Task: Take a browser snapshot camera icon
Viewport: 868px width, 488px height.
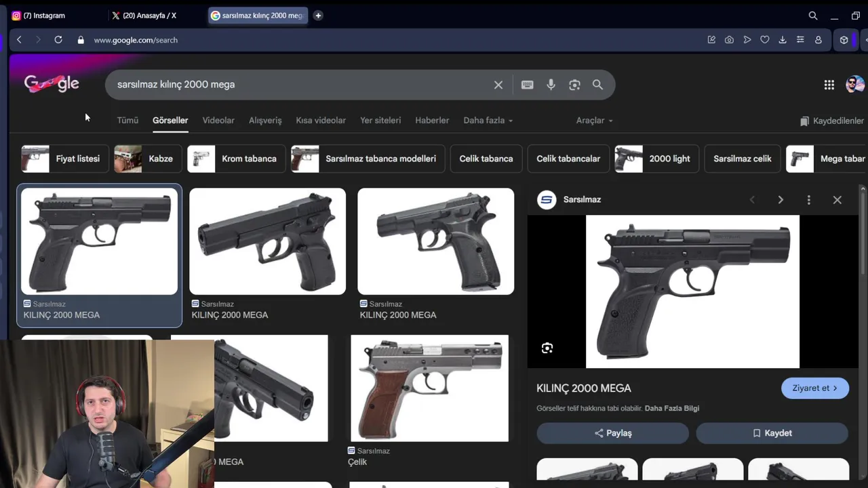Action: (x=729, y=40)
